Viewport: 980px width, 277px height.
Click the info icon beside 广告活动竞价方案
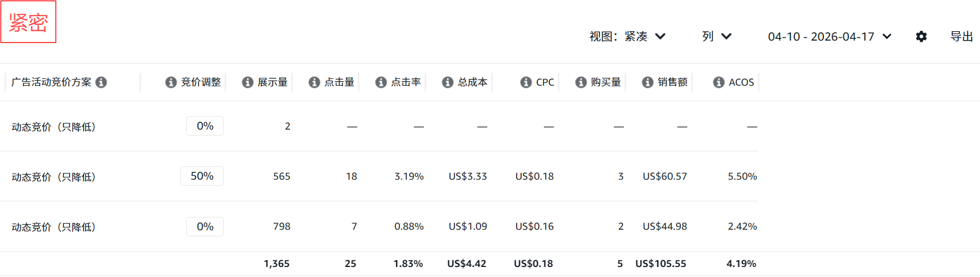[101, 82]
